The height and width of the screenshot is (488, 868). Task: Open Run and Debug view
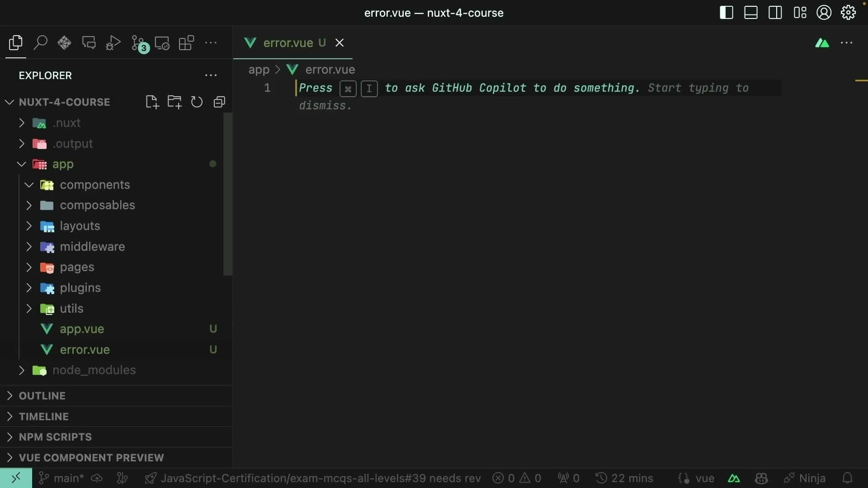tap(113, 43)
